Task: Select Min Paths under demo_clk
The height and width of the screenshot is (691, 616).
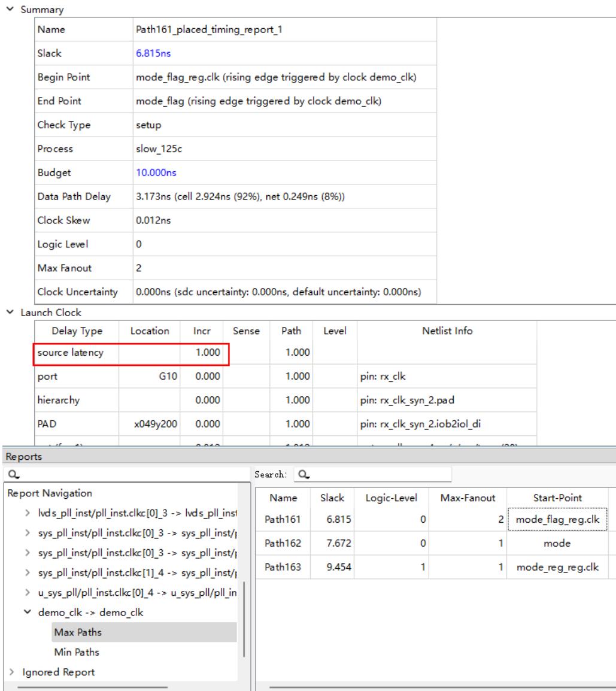Action: pyautogui.click(x=77, y=651)
